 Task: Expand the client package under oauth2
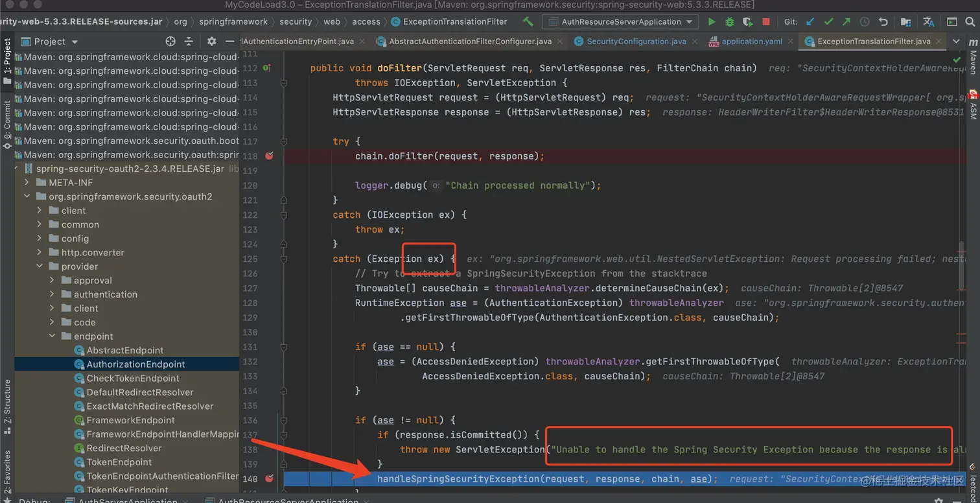(40, 211)
